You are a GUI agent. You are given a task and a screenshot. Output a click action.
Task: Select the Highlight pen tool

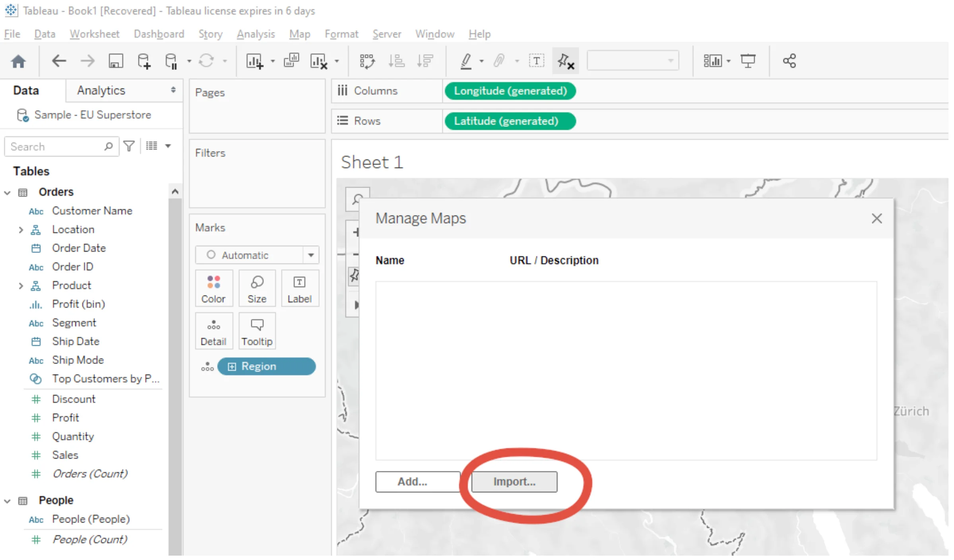click(466, 61)
